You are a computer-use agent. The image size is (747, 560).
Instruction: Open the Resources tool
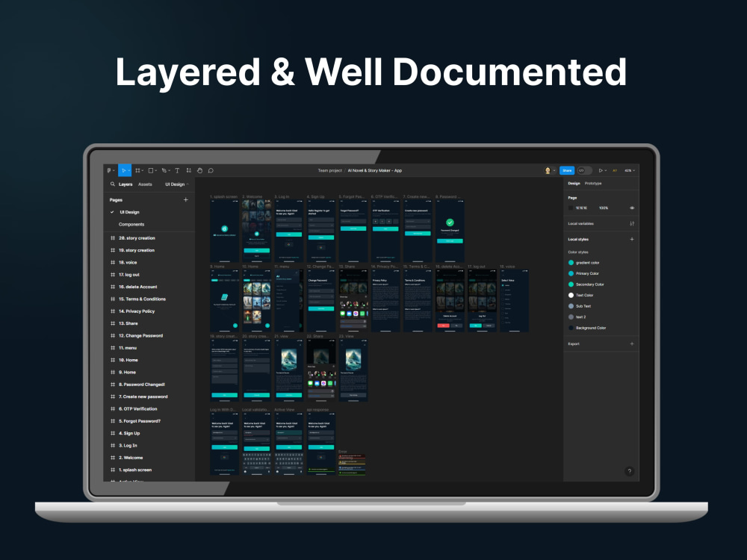click(189, 170)
